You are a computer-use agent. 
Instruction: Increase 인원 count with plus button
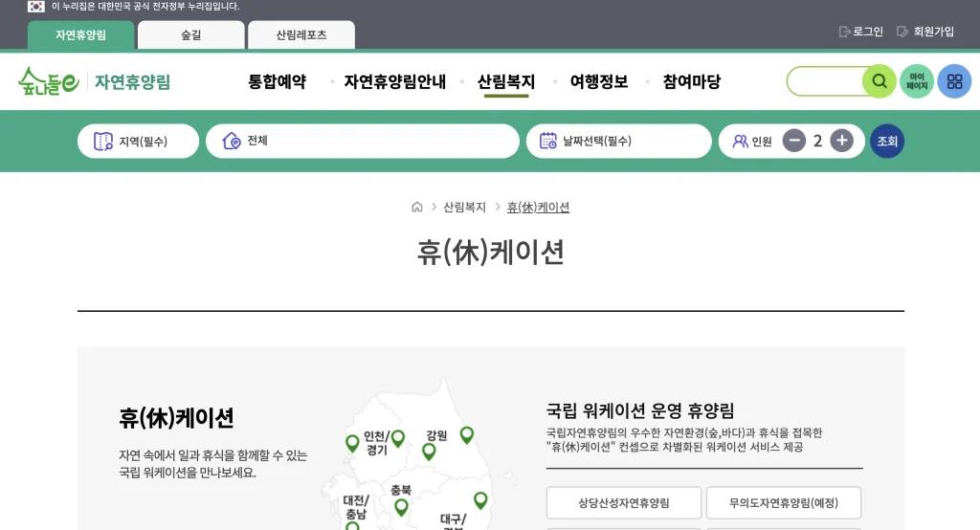[842, 141]
